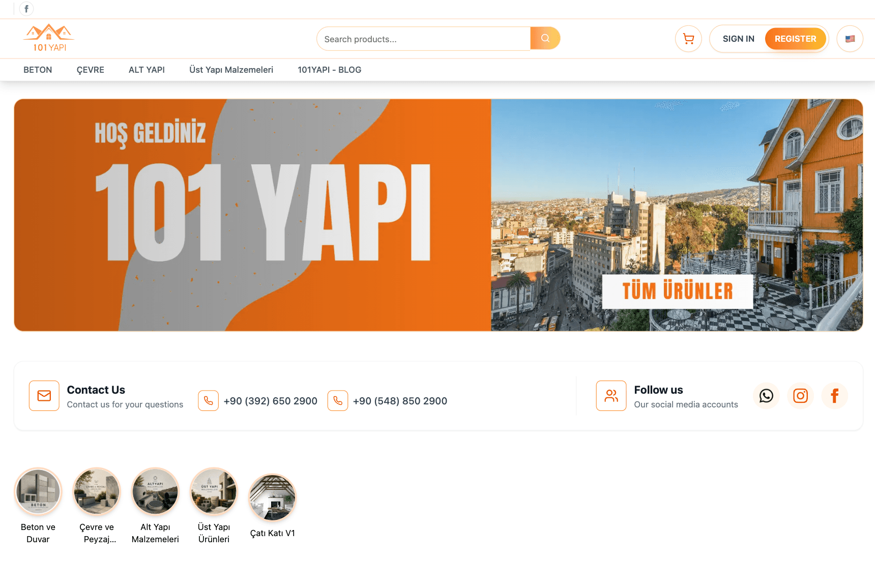Click the Contact Us envelope icon
Viewport: 875px width, 588px height.
(x=44, y=396)
